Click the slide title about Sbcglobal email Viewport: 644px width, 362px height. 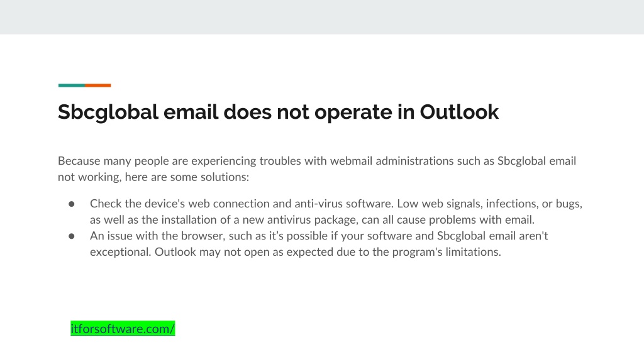pyautogui.click(x=278, y=112)
